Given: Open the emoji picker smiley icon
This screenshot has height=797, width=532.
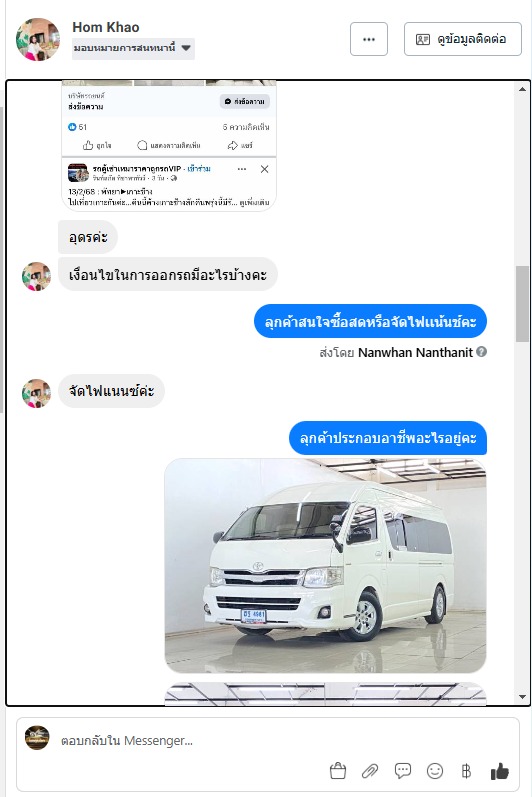Looking at the screenshot, I should tap(434, 771).
